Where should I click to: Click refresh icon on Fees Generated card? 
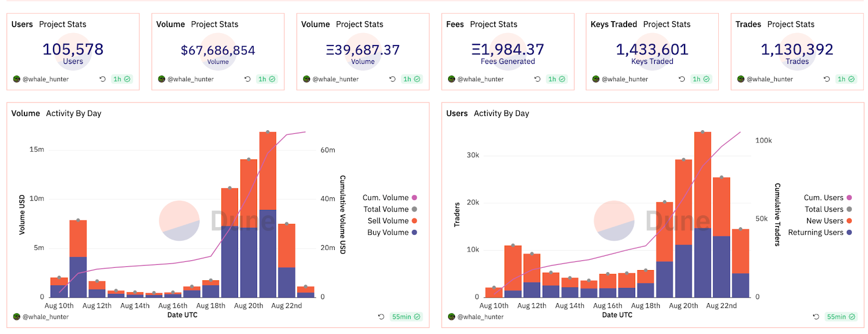coord(537,79)
